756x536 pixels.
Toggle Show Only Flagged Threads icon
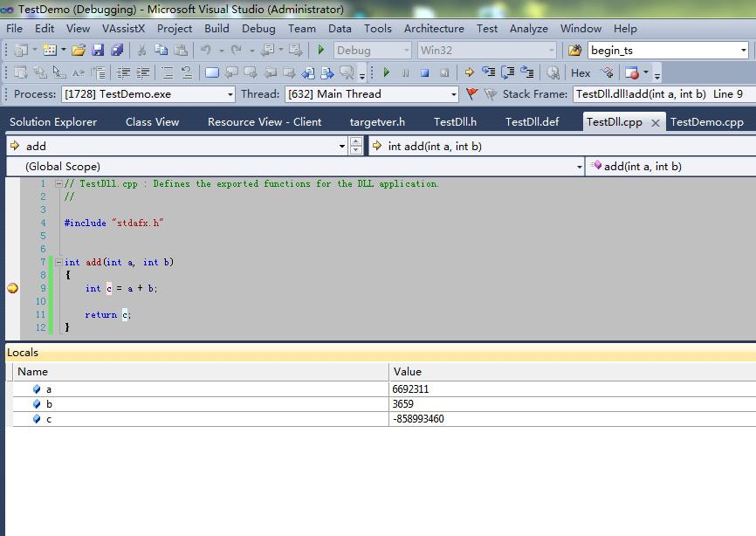point(491,94)
